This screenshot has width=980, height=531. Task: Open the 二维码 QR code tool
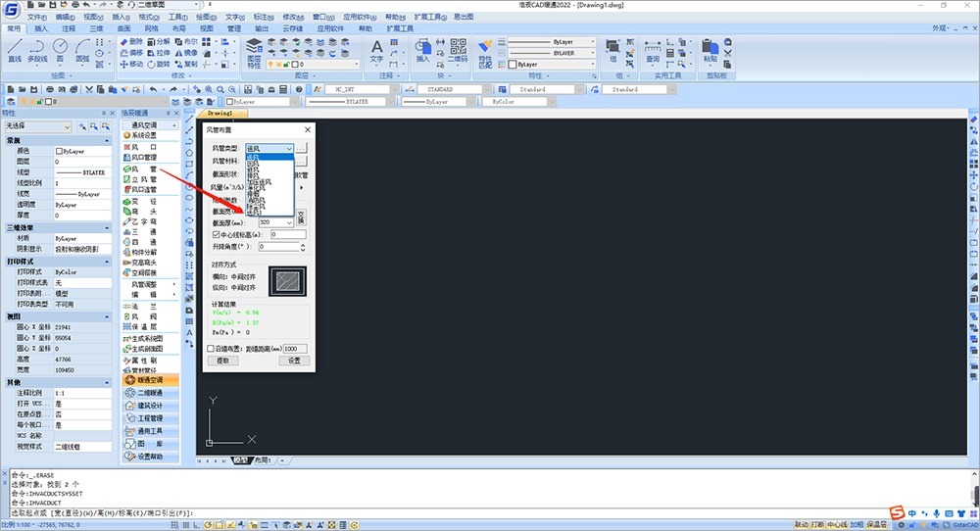tap(458, 50)
